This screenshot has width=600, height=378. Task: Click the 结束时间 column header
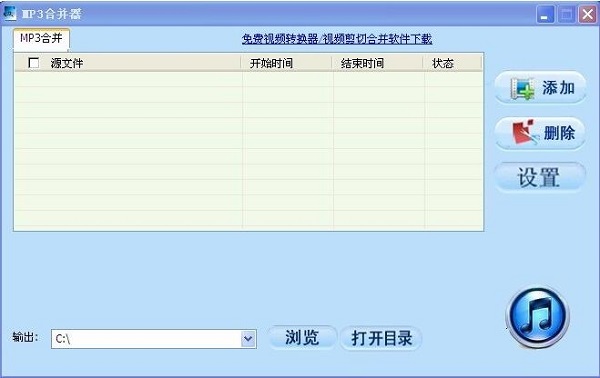coord(378,63)
